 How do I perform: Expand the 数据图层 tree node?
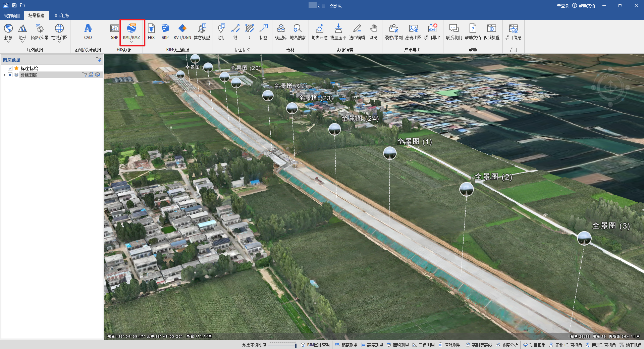[x=4, y=75]
